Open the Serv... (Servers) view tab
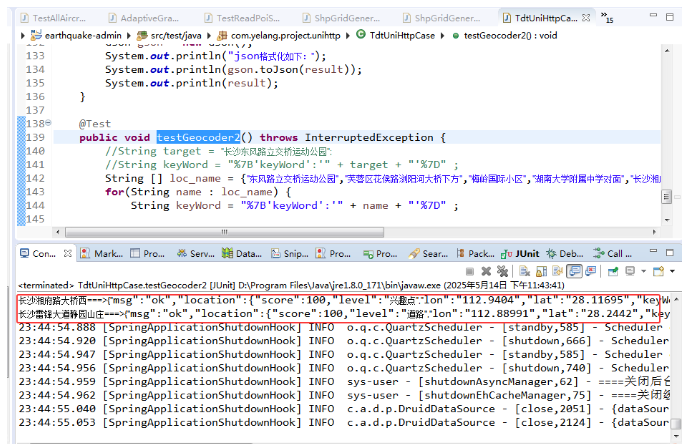This screenshot has height=444, width=683. point(196,254)
